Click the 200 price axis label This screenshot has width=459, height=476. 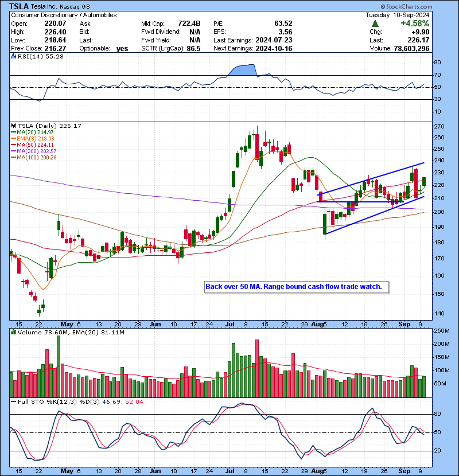pos(439,212)
